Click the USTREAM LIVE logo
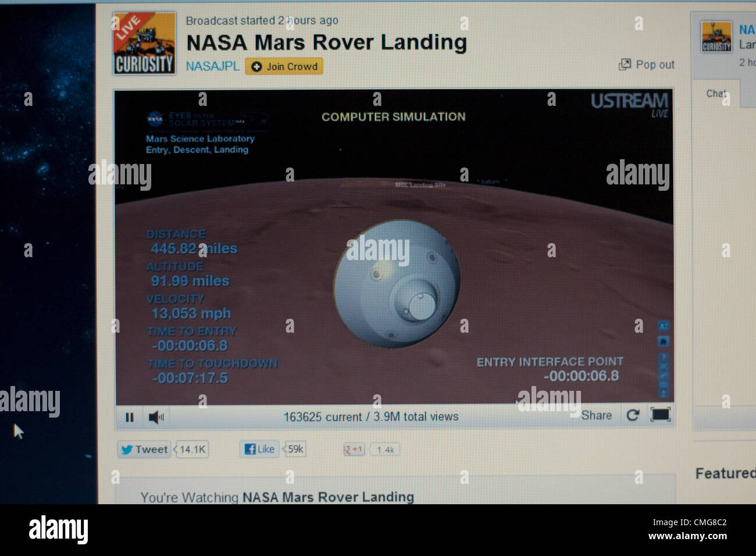 [x=629, y=104]
